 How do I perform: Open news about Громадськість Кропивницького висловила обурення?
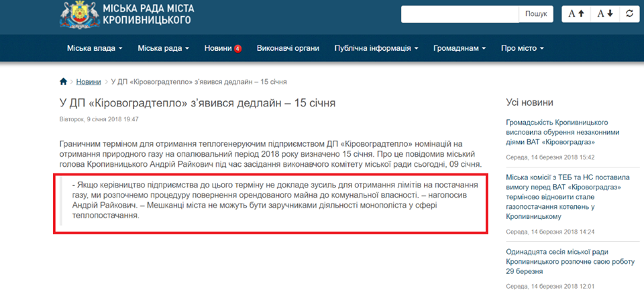tap(563, 133)
